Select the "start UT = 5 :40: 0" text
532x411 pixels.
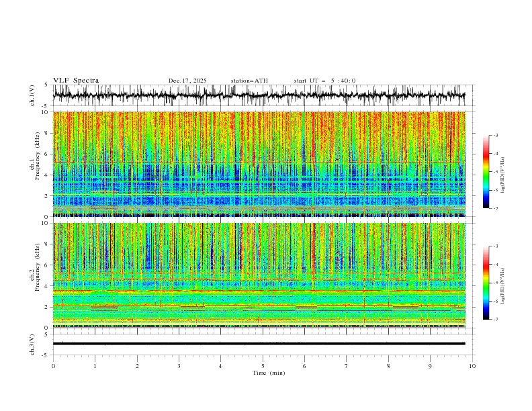[324, 81]
